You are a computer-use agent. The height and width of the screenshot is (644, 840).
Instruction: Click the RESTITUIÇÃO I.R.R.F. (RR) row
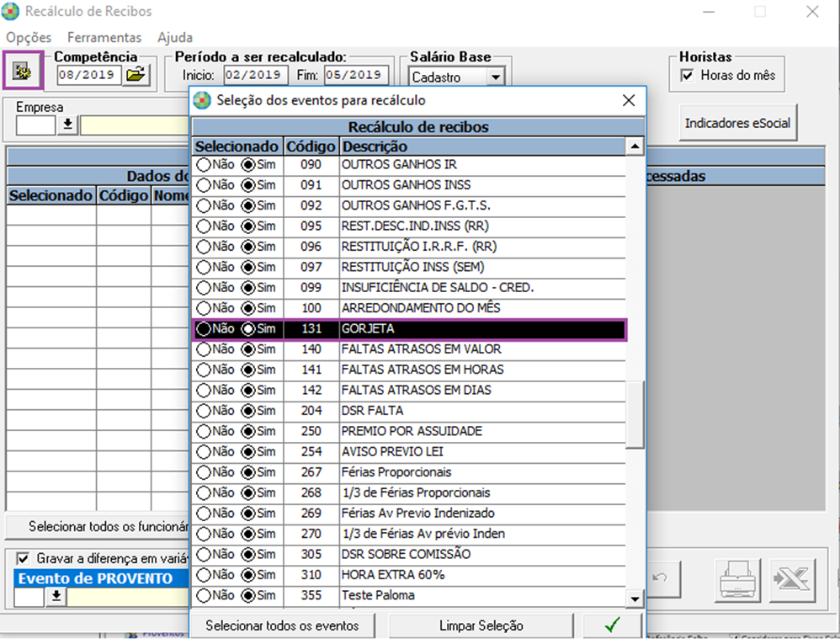(409, 247)
